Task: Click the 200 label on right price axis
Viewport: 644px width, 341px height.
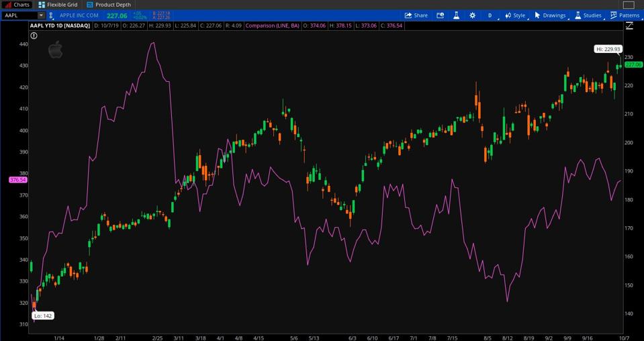Action: tap(629, 142)
